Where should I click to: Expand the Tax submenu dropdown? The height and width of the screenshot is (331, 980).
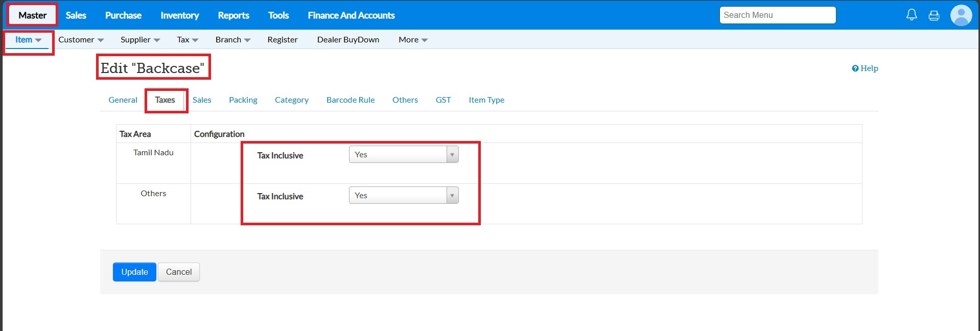[x=188, y=40]
